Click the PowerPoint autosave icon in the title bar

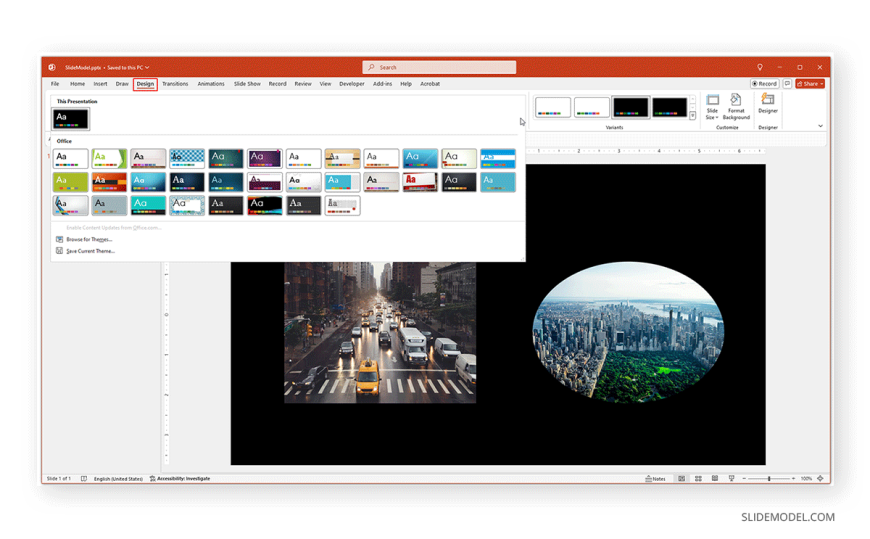52,67
